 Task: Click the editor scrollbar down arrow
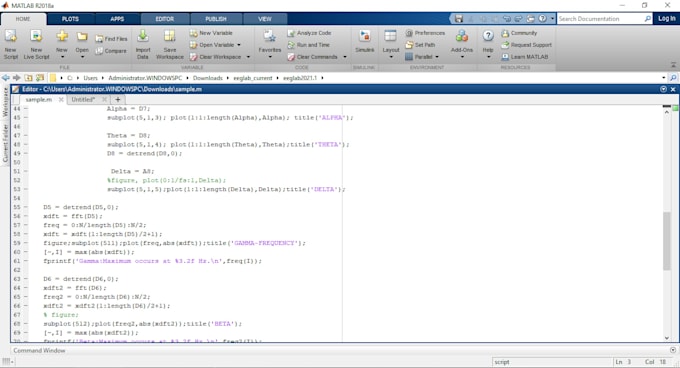point(667,338)
